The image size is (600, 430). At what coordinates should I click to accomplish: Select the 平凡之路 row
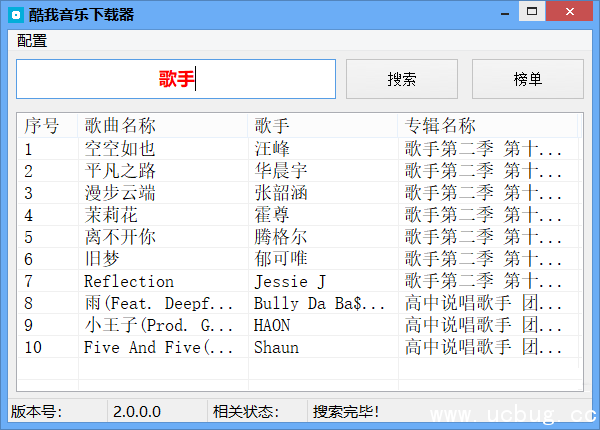coord(120,171)
